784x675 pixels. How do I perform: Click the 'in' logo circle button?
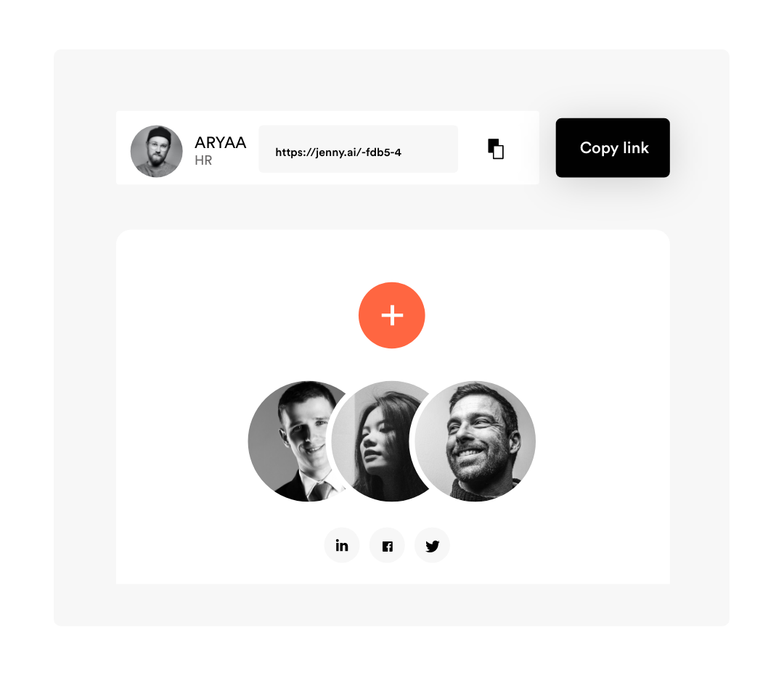342,545
